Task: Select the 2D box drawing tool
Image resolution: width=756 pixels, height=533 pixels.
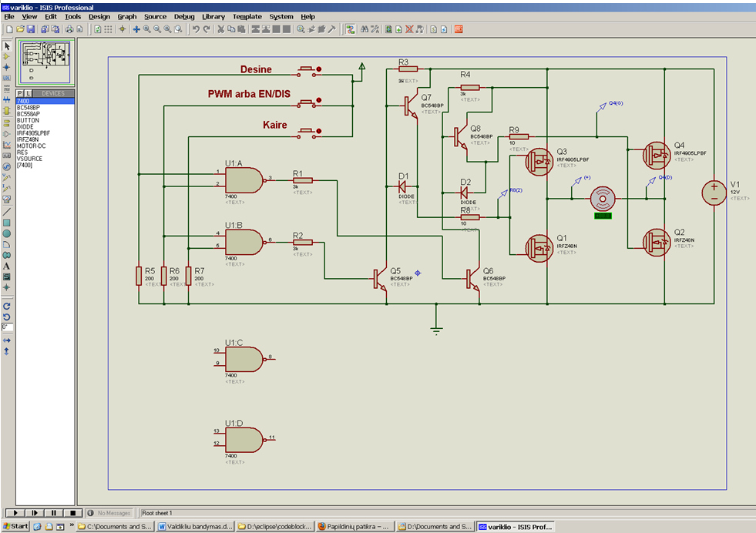Action: (x=7, y=223)
